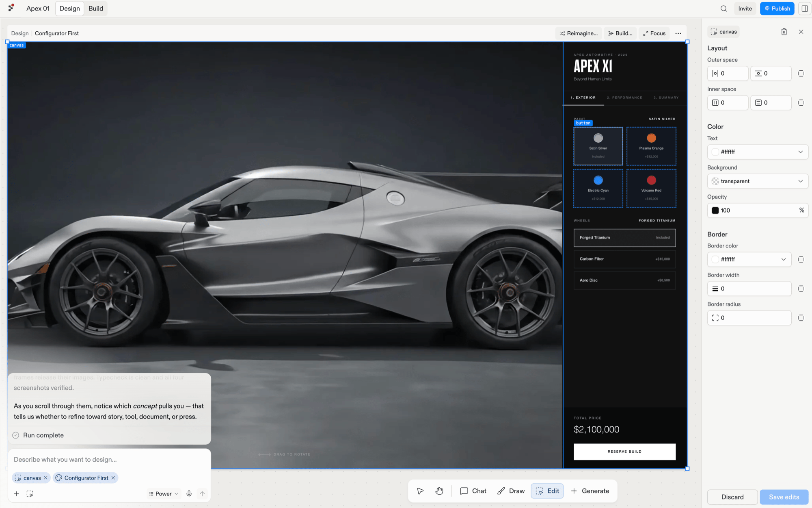Image resolution: width=812 pixels, height=508 pixels.
Task: Click the Invite button
Action: pyautogui.click(x=745, y=9)
